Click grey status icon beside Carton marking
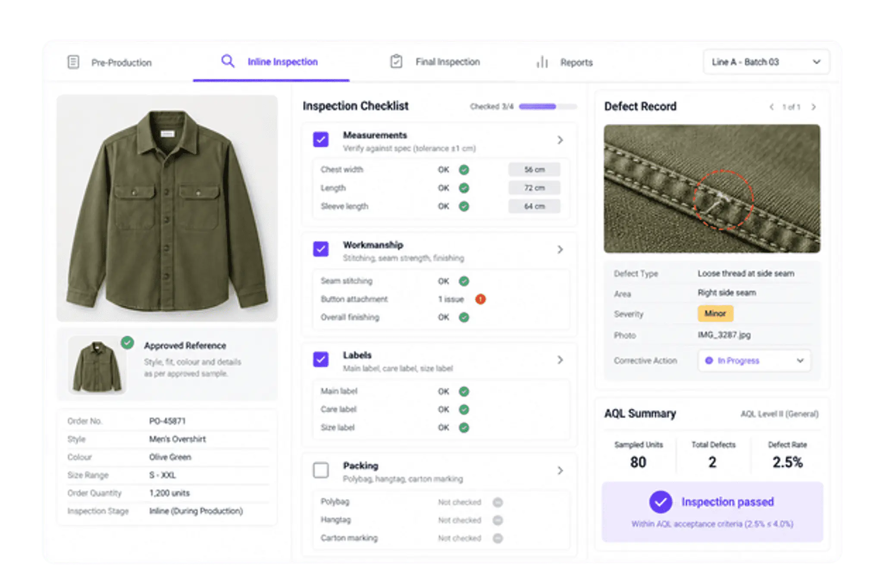Viewport: 883px width, 588px height. click(498, 538)
